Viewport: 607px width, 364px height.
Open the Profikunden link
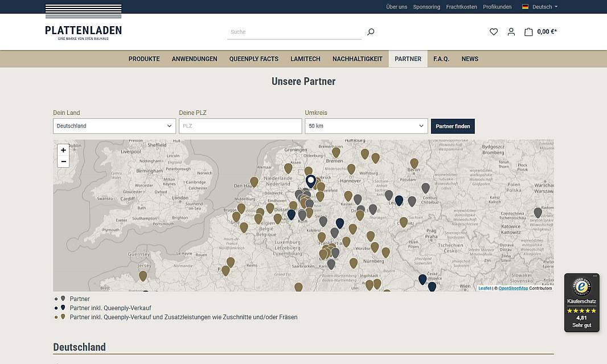(x=497, y=7)
